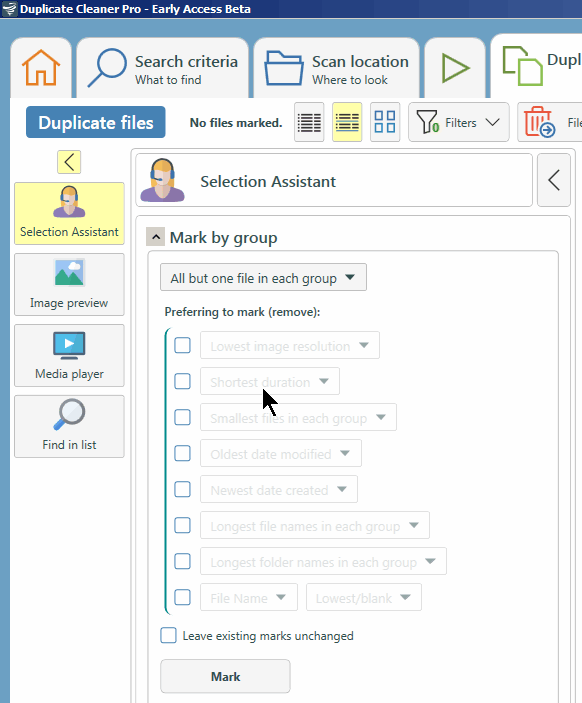Screen dimensions: 582x703
Task: Open the Media player panel
Action: [69, 355]
